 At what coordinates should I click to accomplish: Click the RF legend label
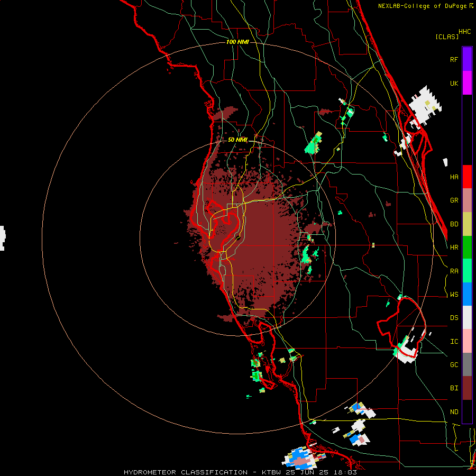pyautogui.click(x=454, y=59)
